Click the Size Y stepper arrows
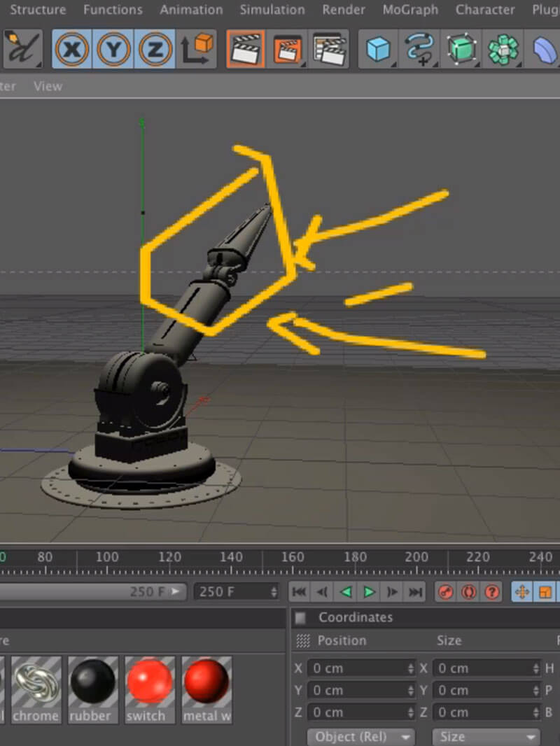 [536, 690]
